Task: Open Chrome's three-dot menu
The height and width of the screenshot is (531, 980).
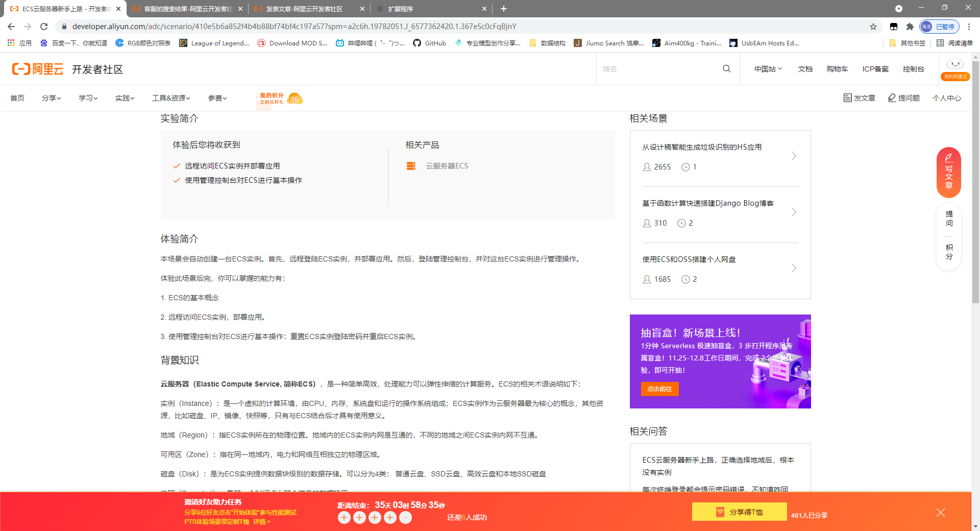Action: [969, 27]
